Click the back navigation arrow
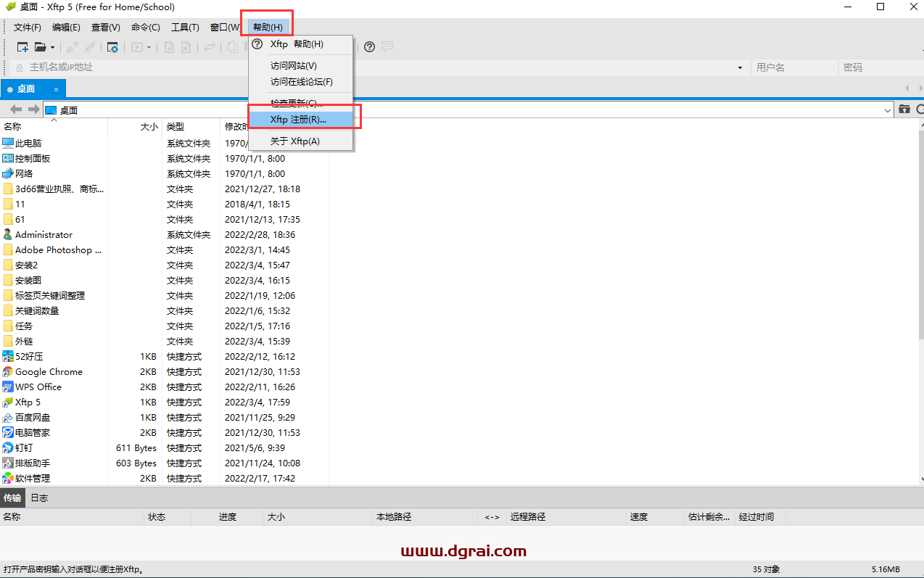Image resolution: width=924 pixels, height=578 pixels. pyautogui.click(x=16, y=110)
